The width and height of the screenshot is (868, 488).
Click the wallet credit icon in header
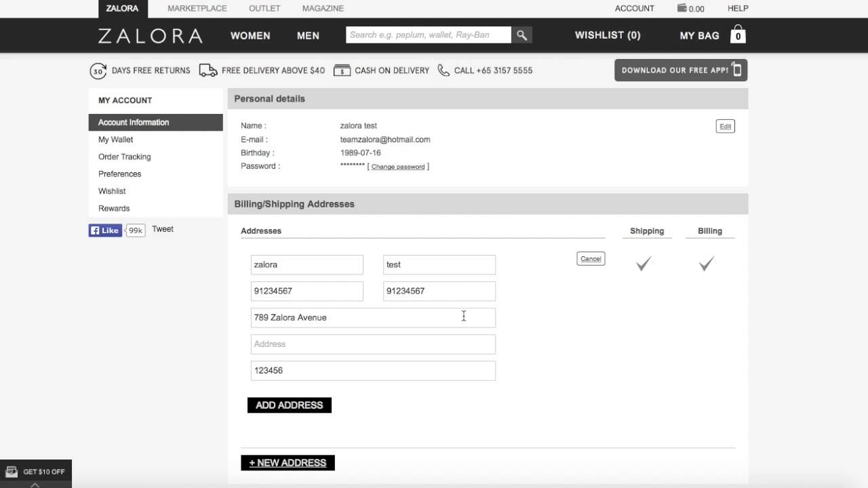click(x=682, y=8)
